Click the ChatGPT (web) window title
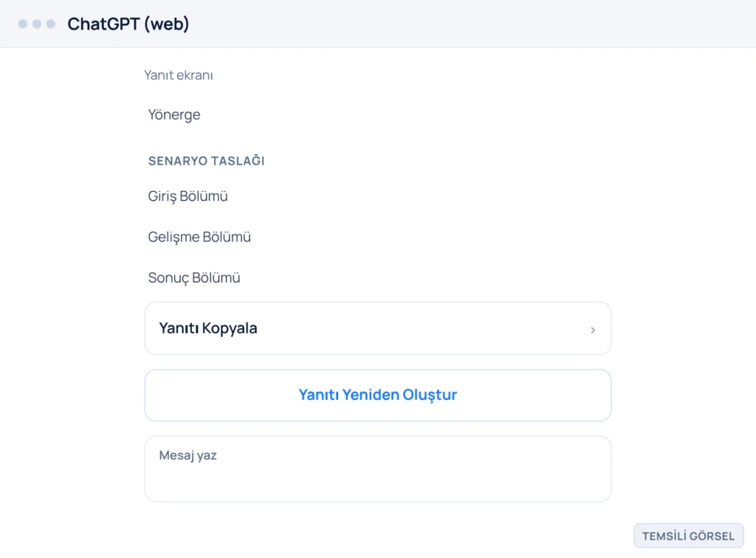Screen dimensions: 756x558 (128, 24)
